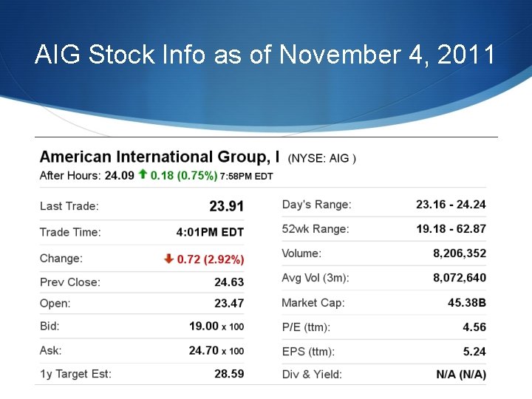
Task: Click the Open price 23.47
Action: click(x=229, y=303)
